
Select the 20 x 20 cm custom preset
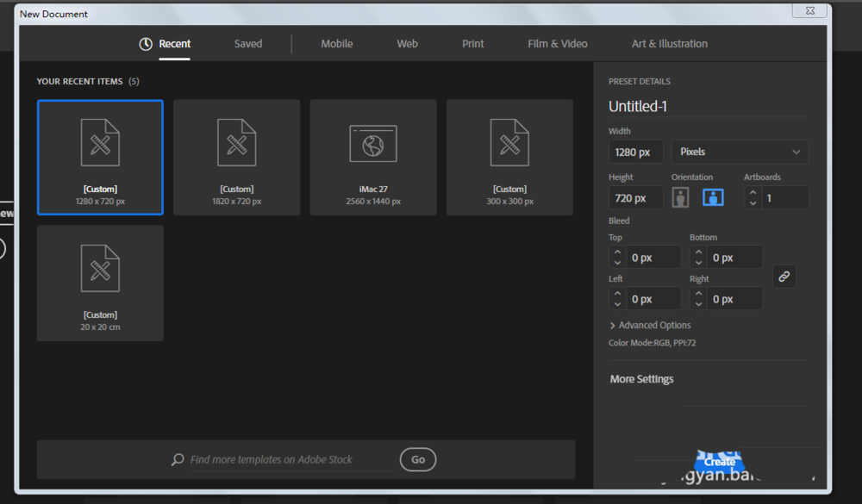[100, 283]
